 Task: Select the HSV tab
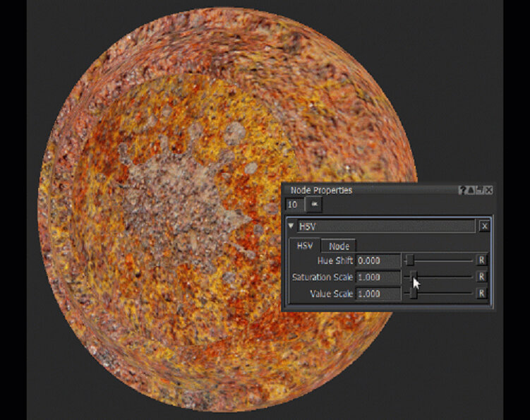click(x=305, y=246)
